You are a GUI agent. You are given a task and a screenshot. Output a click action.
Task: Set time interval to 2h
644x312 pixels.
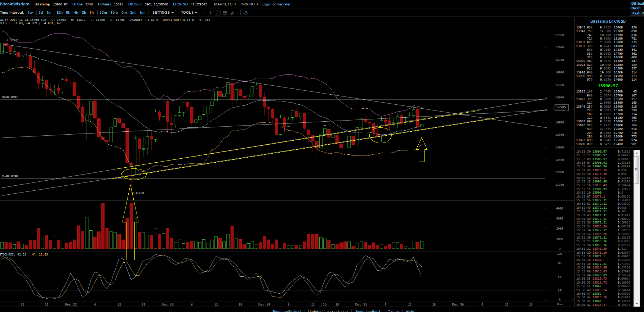[84, 13]
